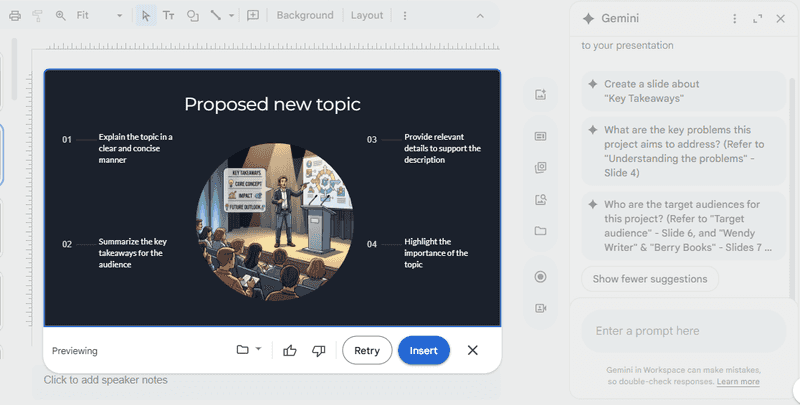Screen dimensions: 800x405
Task: Expand the line tool dropdown arrow
Action: click(231, 16)
